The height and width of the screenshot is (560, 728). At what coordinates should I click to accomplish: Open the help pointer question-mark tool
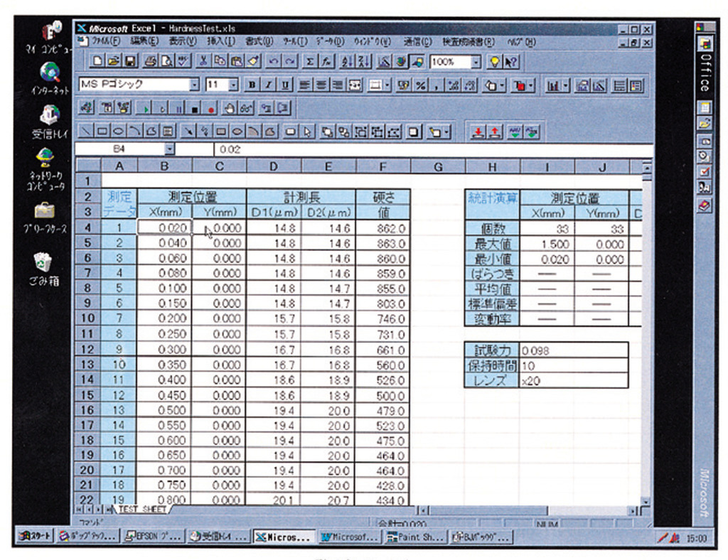pyautogui.click(x=510, y=61)
